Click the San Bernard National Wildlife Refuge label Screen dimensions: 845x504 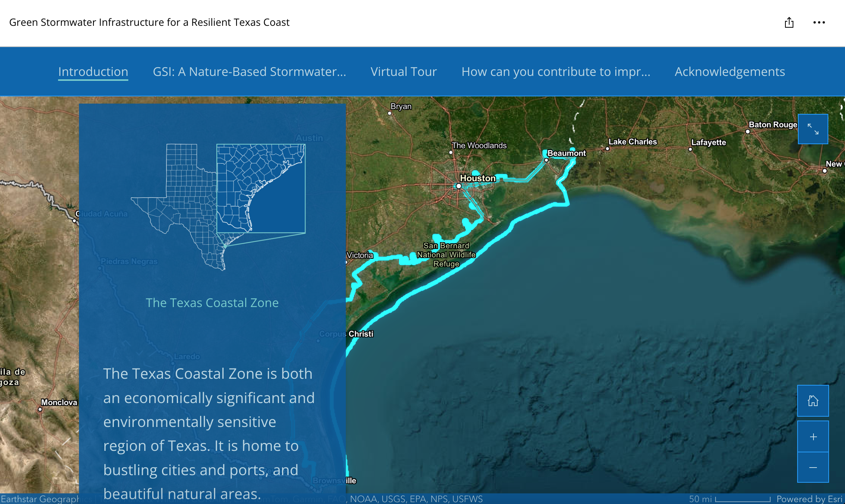coord(446,255)
